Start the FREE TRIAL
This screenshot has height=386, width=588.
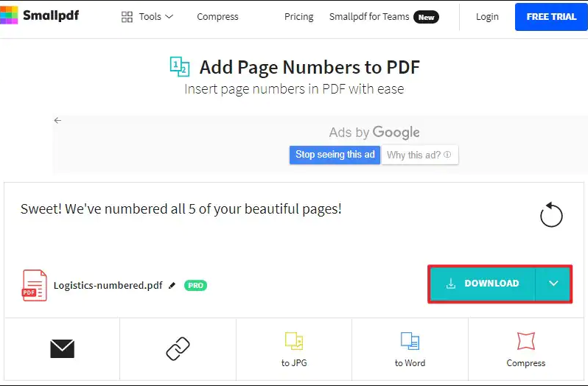[551, 17]
